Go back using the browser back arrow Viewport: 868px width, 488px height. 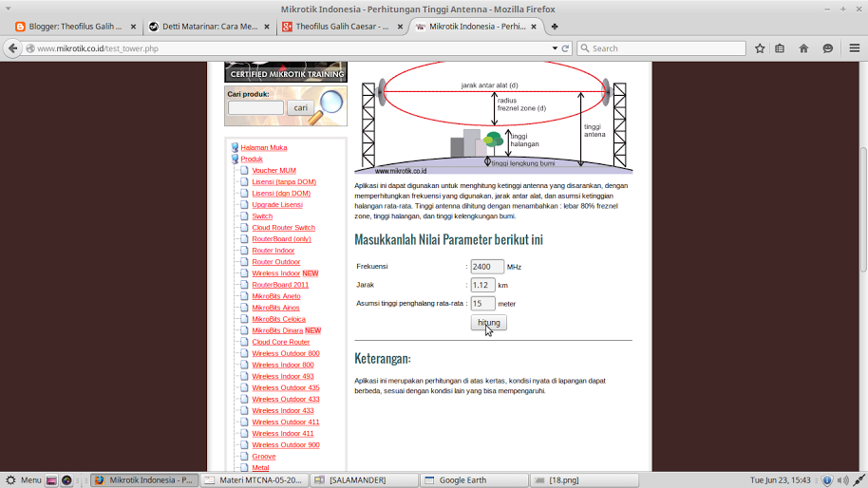pyautogui.click(x=12, y=48)
